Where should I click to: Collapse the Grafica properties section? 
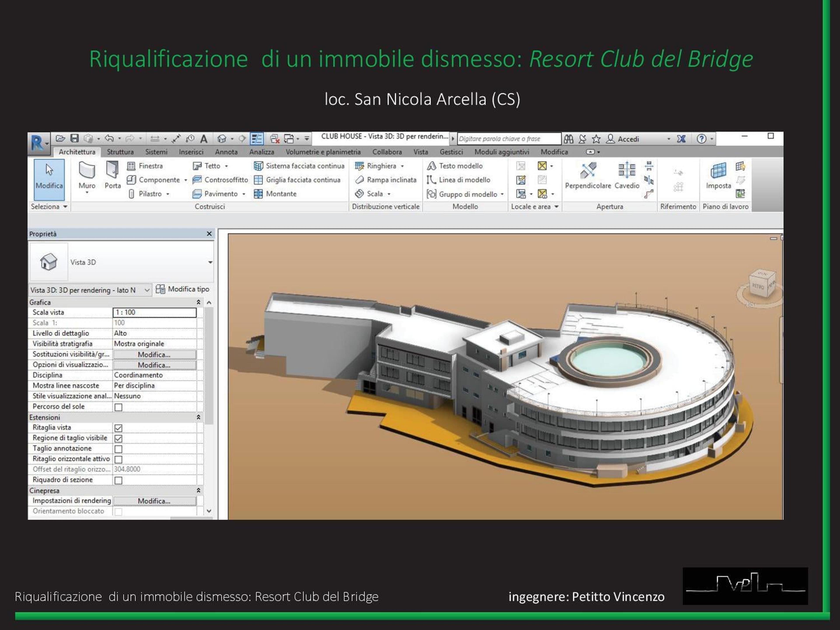tap(198, 302)
